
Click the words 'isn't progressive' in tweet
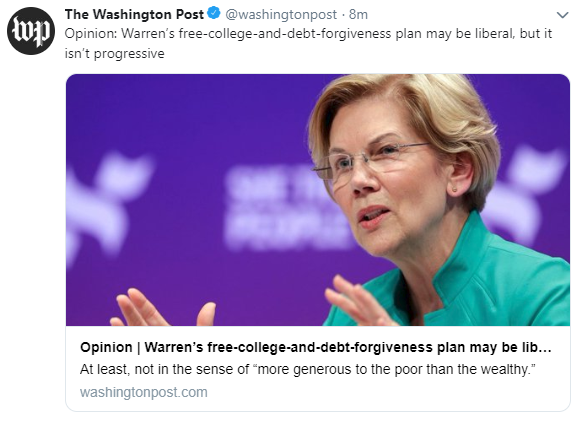click(115, 54)
